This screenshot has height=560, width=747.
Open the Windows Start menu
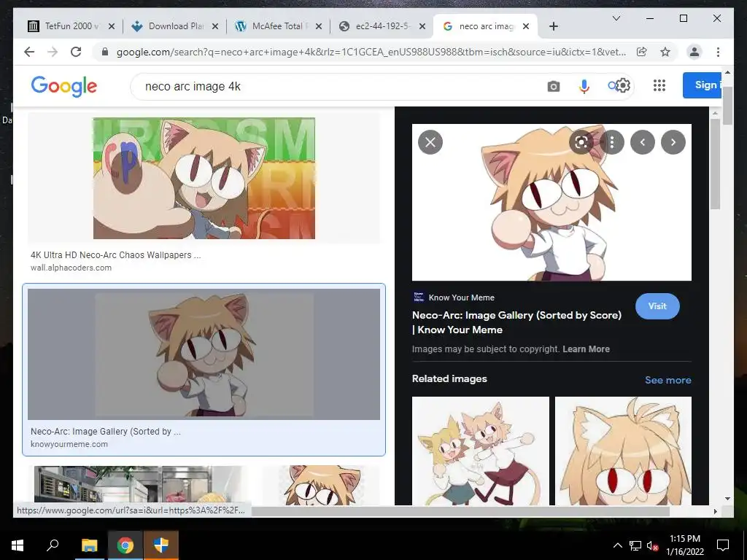coord(18,545)
